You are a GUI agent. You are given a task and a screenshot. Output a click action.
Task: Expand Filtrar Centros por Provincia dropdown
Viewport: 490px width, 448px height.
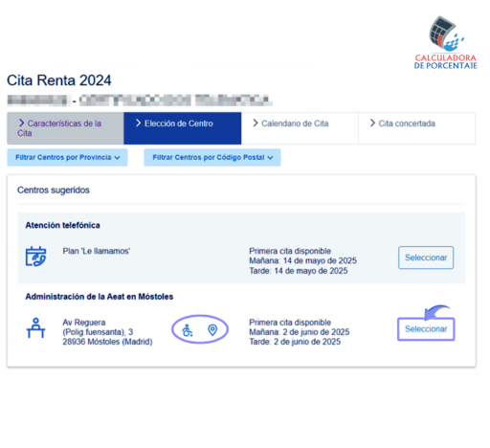tap(67, 157)
